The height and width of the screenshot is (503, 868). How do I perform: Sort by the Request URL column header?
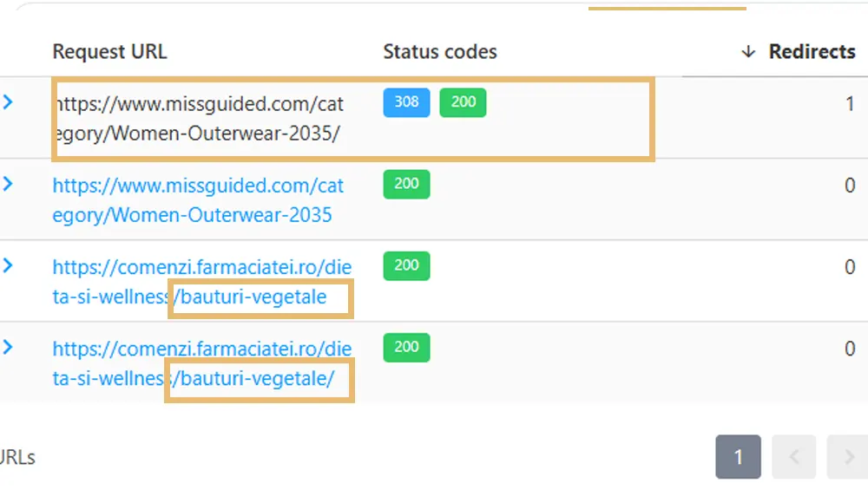point(109,52)
